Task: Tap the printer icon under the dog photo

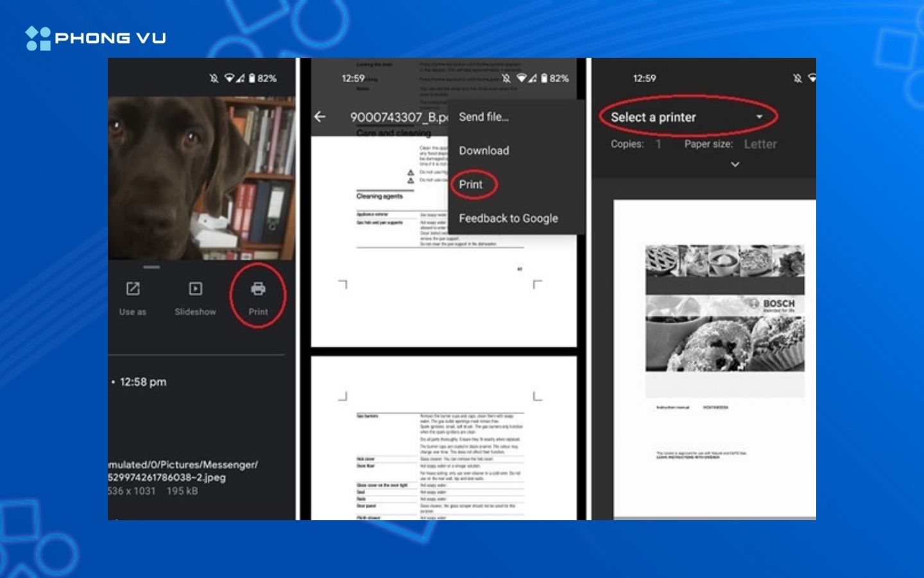Action: pos(258,289)
